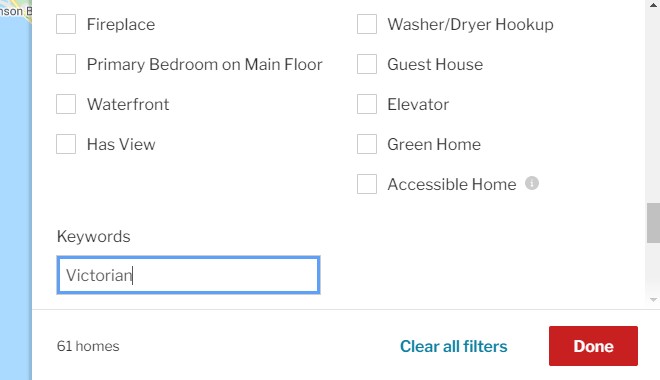Click the Keywords input field with Victorian
The image size is (660, 380).
[189, 275]
